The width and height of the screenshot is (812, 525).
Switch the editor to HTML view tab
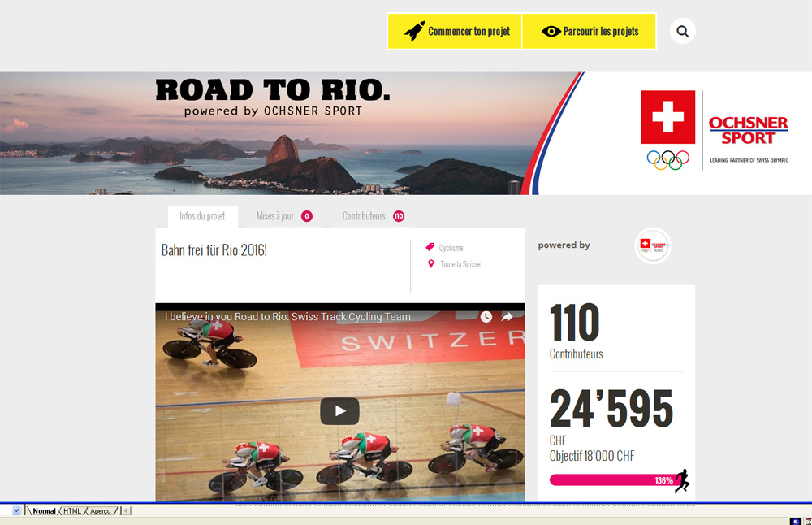[72, 511]
